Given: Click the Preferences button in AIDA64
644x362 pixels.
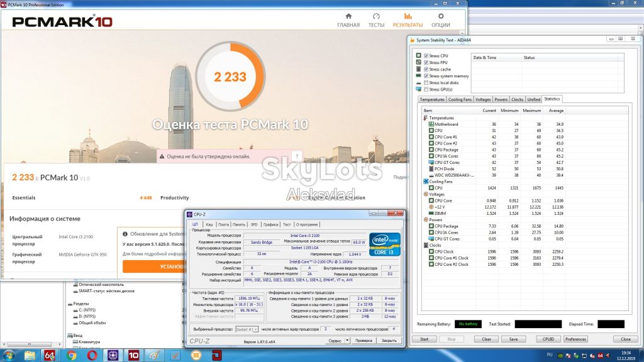Looking at the screenshot, I should pyautogui.click(x=575, y=339).
